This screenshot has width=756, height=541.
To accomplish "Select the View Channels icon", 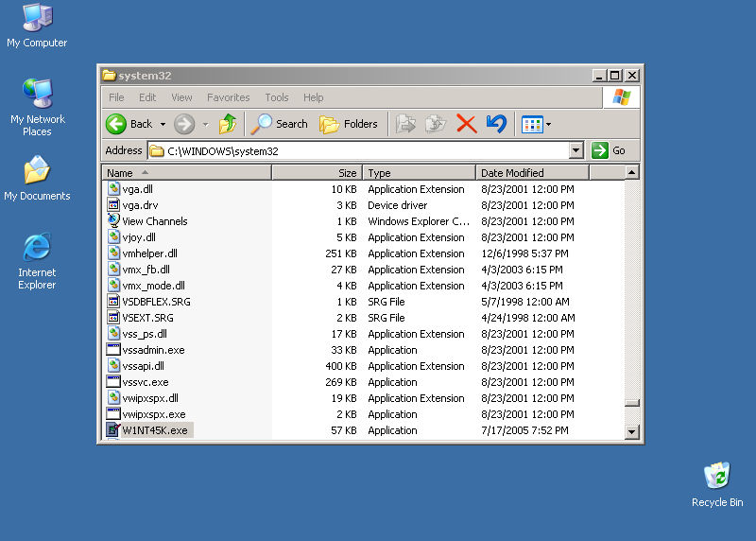I will [113, 220].
